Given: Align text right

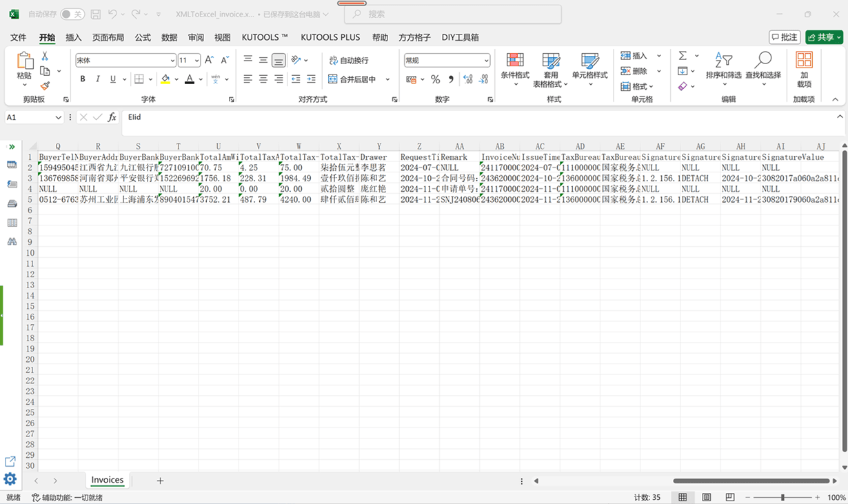Looking at the screenshot, I should [x=279, y=79].
